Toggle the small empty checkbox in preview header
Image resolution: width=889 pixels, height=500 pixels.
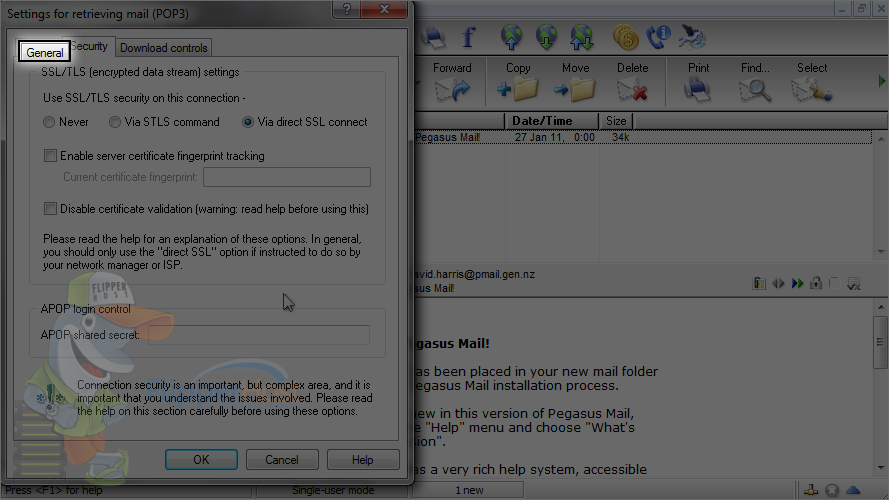click(x=834, y=282)
